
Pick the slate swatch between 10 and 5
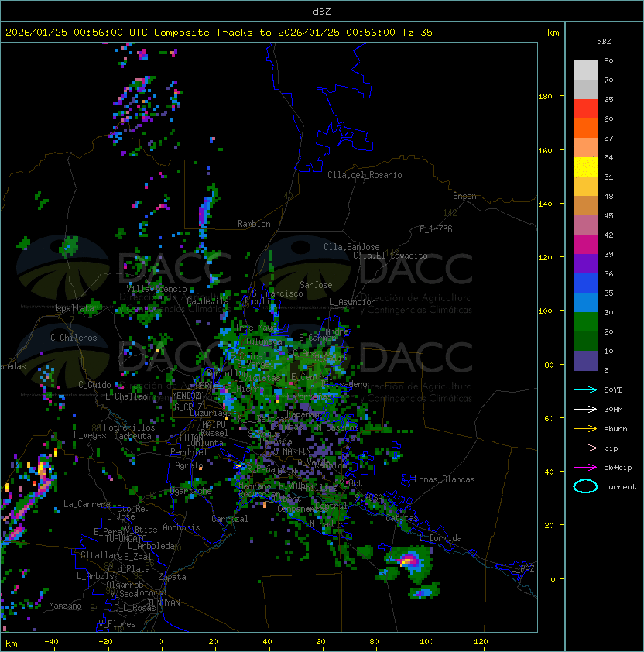tap(585, 361)
